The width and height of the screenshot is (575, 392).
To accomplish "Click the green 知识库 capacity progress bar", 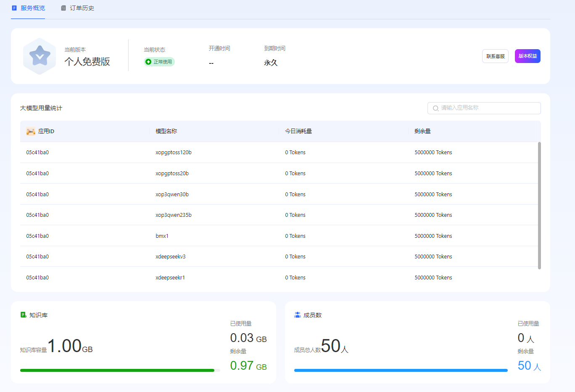I will [120, 371].
